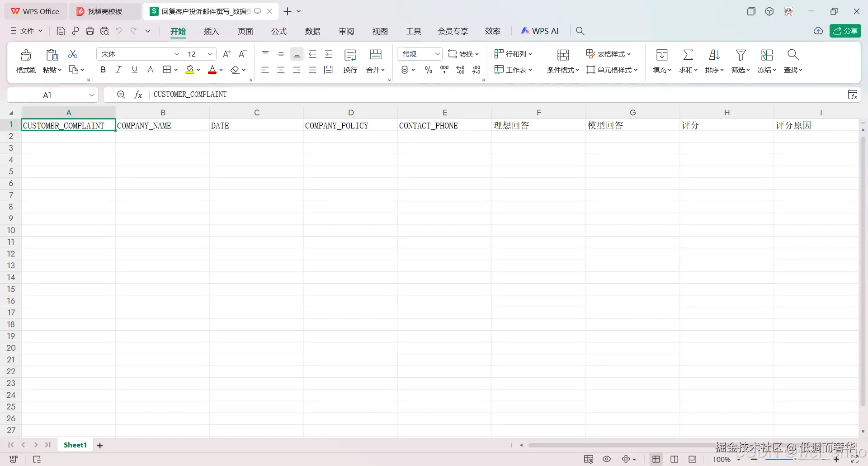
Task: Click into the formula bar input field
Action: point(497,95)
